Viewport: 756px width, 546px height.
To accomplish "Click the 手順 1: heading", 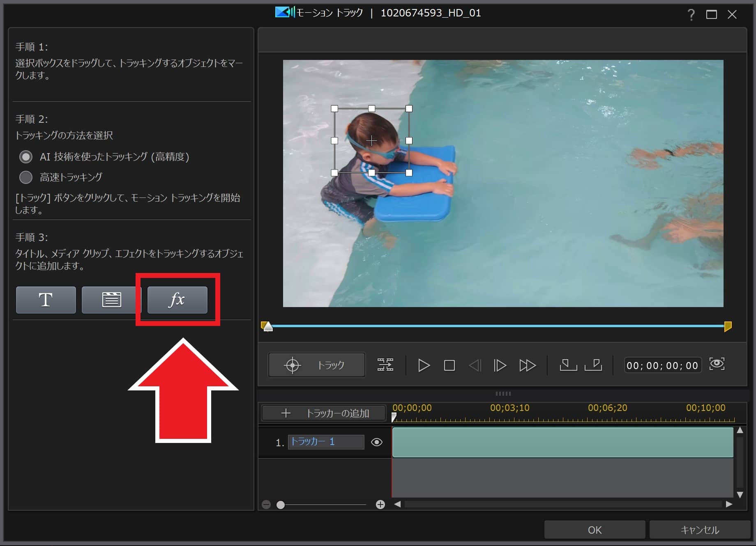I will pyautogui.click(x=32, y=47).
